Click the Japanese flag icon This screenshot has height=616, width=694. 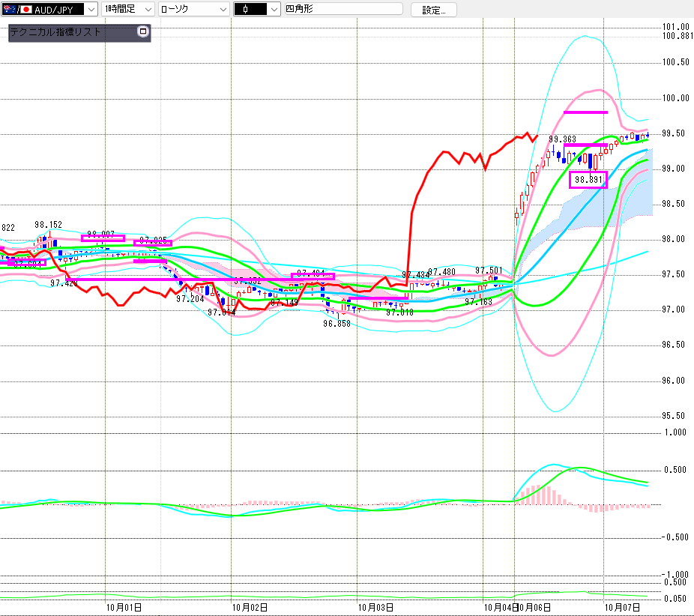[26, 10]
